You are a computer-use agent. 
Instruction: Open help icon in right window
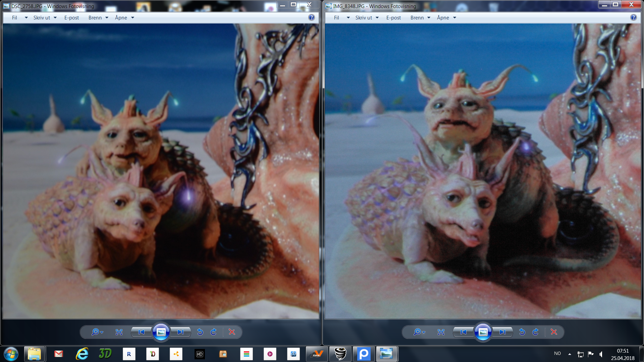click(x=633, y=17)
